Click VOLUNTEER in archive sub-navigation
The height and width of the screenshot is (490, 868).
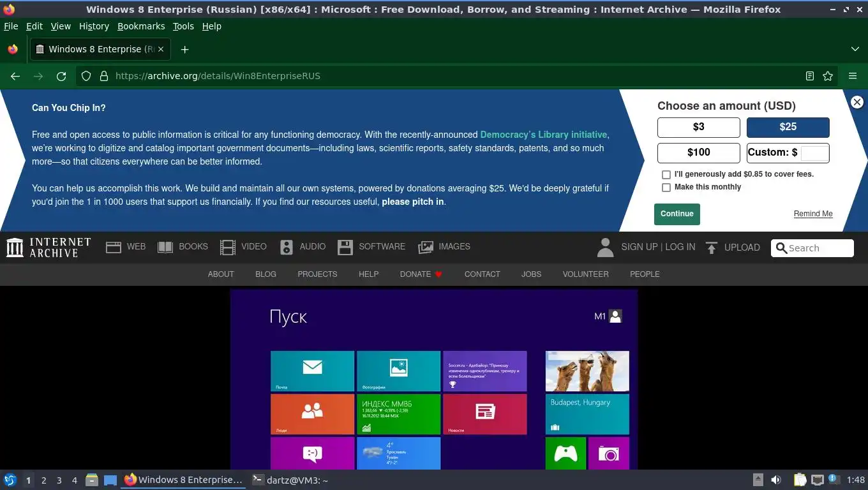pyautogui.click(x=585, y=274)
